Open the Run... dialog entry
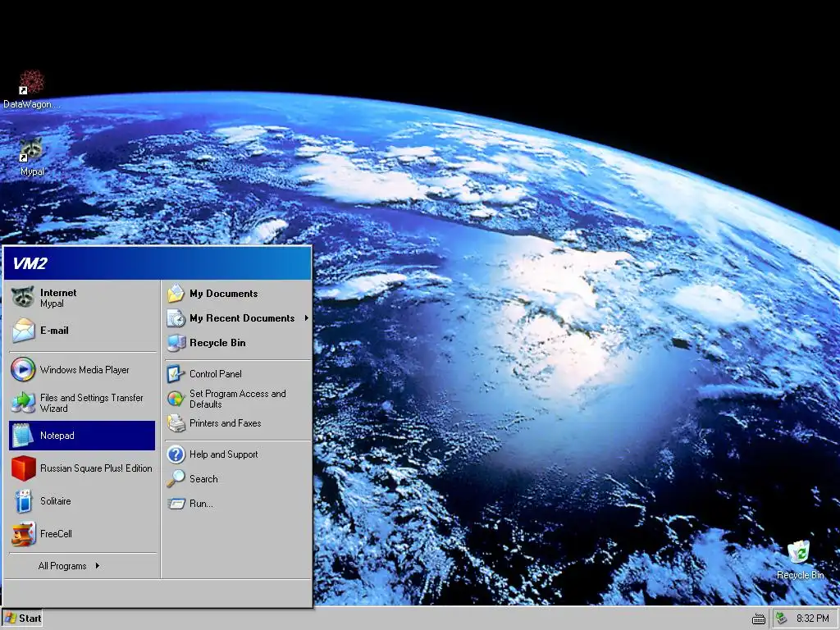Screen dimensions: 840x630 tap(238, 504)
